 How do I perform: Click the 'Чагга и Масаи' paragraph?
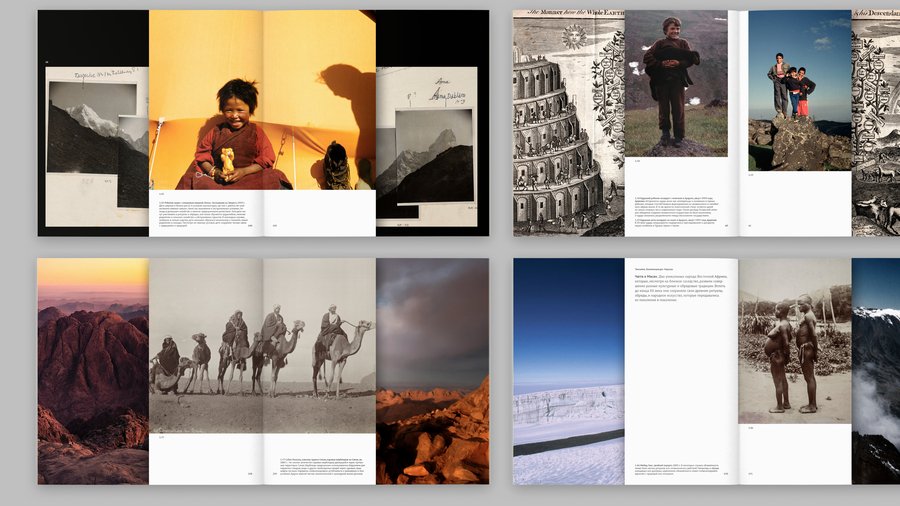tap(681, 288)
